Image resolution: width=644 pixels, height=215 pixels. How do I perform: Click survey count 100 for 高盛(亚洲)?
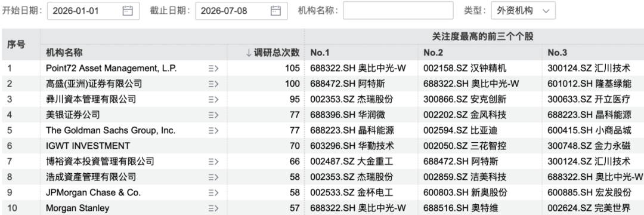click(292, 84)
